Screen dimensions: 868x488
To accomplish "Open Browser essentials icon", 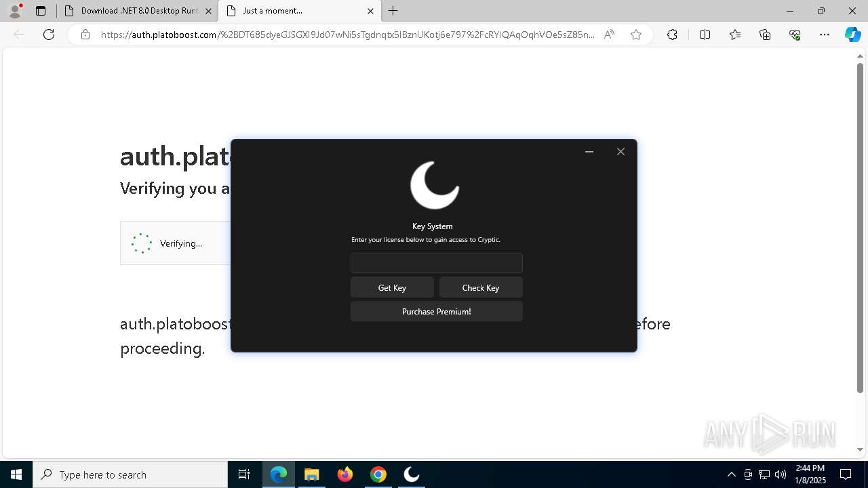I will pyautogui.click(x=795, y=35).
